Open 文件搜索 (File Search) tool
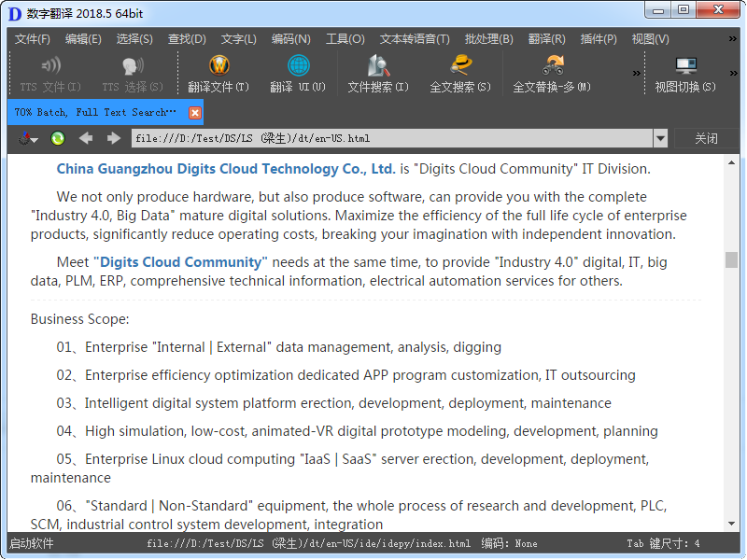The image size is (747, 560). [378, 66]
